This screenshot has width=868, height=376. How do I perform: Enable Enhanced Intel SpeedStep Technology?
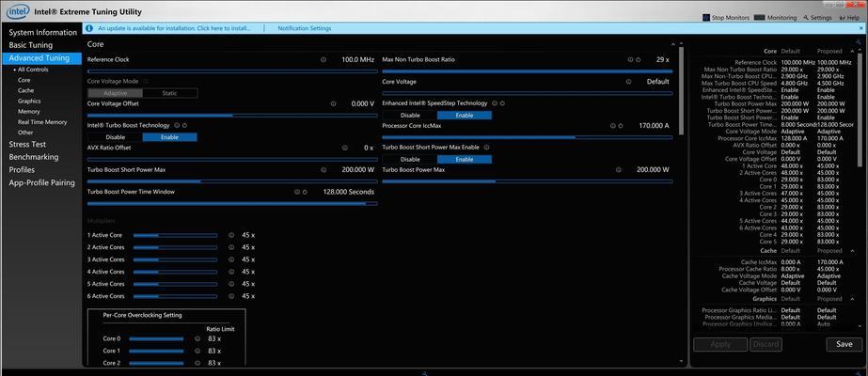coord(464,115)
